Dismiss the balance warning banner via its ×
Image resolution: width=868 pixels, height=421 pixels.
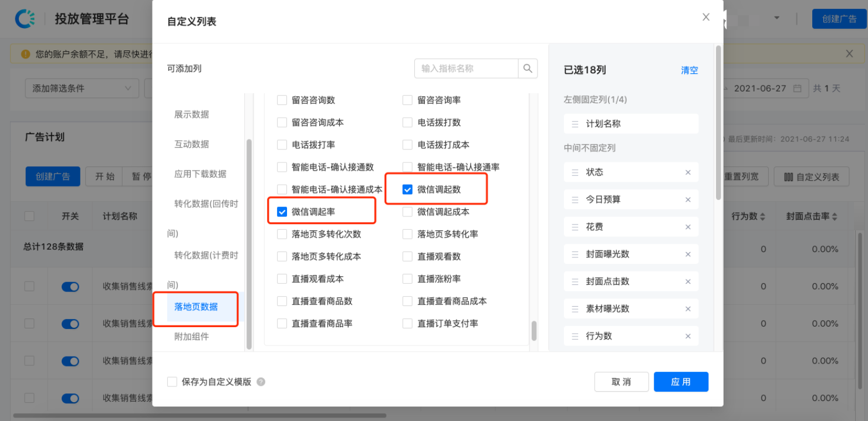pos(849,53)
